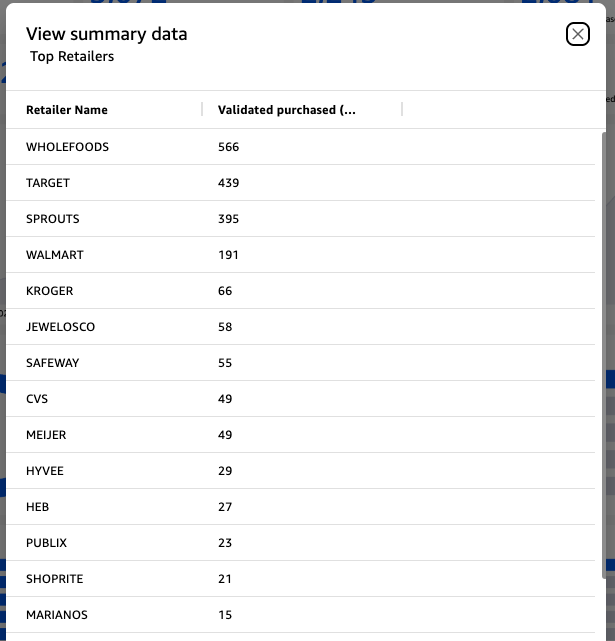Close the View summary data dialog
Viewport: 615px width, 641px height.
click(x=577, y=34)
